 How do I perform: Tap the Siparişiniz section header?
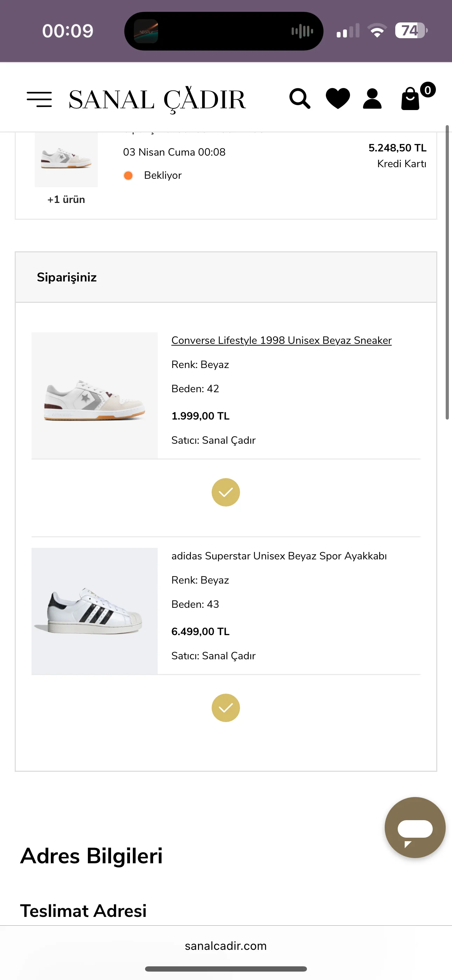[x=67, y=277]
